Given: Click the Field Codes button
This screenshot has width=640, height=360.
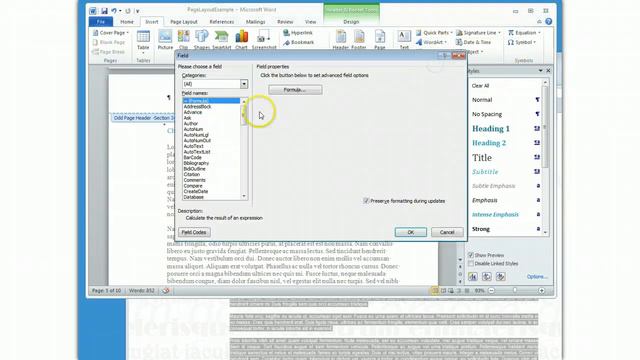Looking at the screenshot, I should [x=194, y=232].
